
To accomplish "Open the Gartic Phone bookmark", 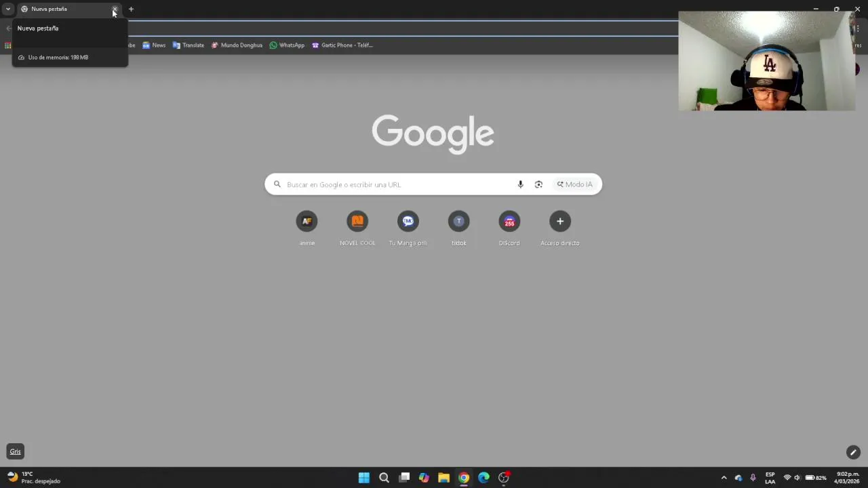I will pos(342,45).
